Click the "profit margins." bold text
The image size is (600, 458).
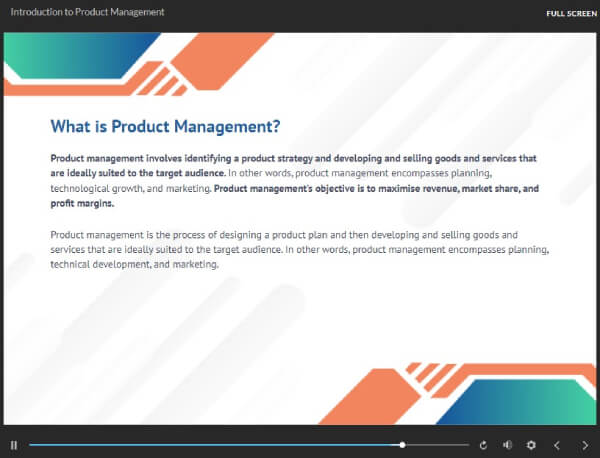[82, 204]
